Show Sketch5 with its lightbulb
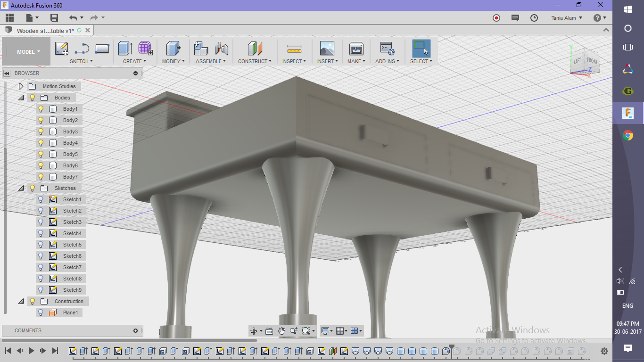 [41, 245]
